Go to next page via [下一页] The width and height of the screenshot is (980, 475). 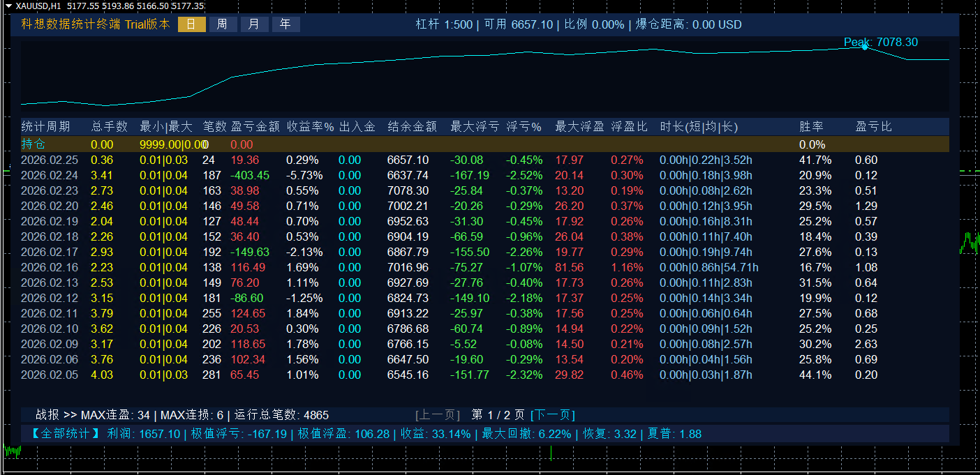[553, 415]
